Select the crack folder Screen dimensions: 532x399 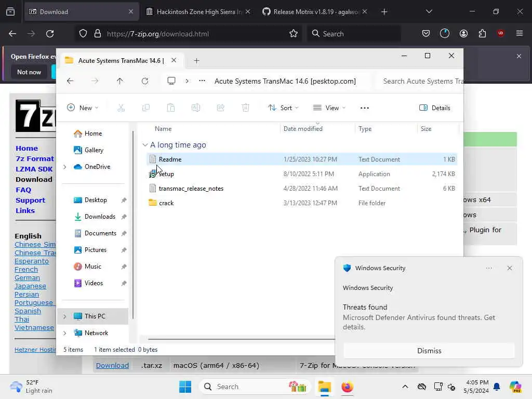click(302, 203)
